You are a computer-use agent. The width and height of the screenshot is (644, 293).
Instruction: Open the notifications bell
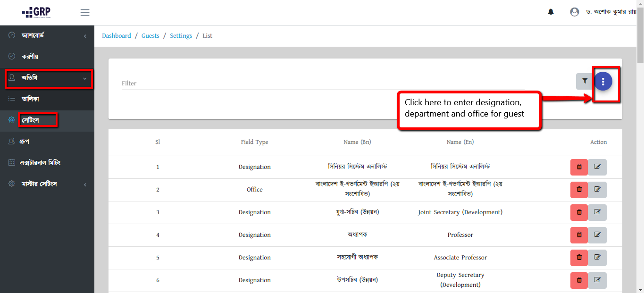(551, 12)
